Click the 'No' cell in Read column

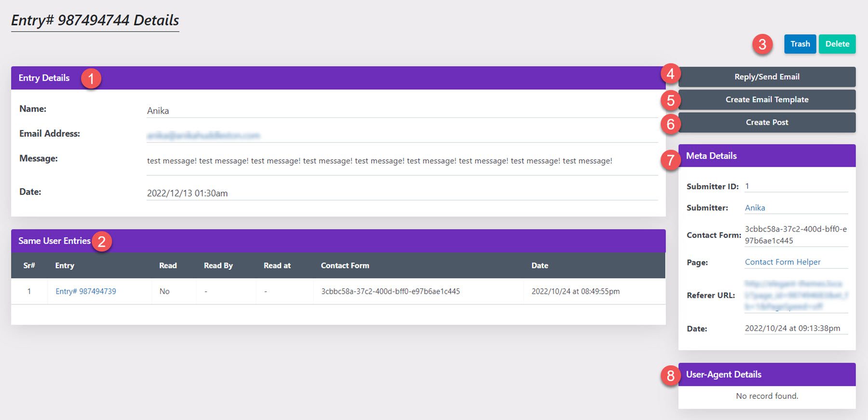point(164,291)
